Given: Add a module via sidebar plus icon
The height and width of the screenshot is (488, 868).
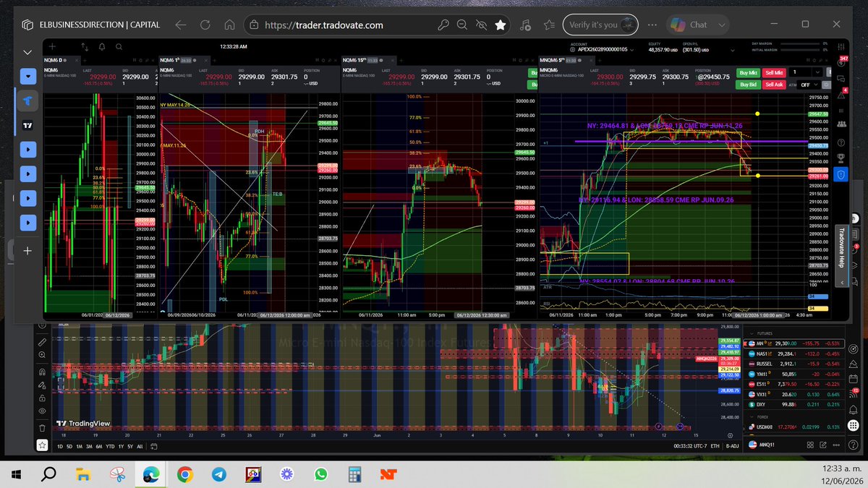Looking at the screenshot, I should pos(27,251).
